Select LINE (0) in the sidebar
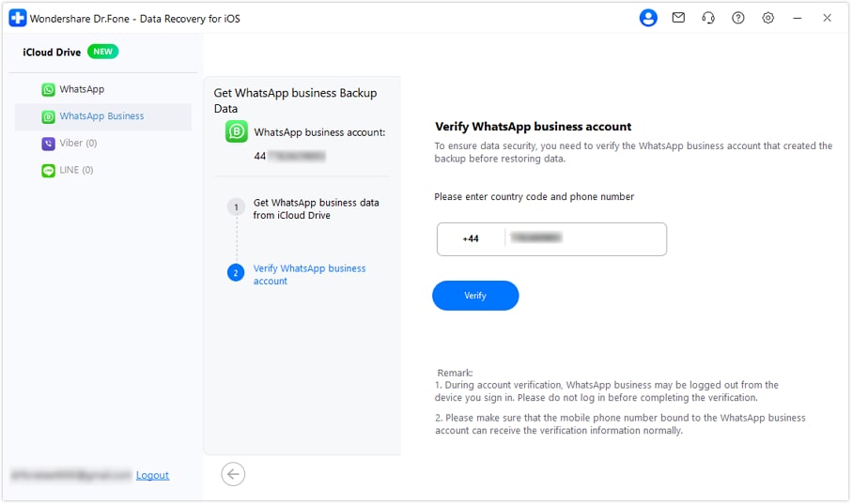This screenshot has height=504, width=852. pyautogui.click(x=76, y=170)
